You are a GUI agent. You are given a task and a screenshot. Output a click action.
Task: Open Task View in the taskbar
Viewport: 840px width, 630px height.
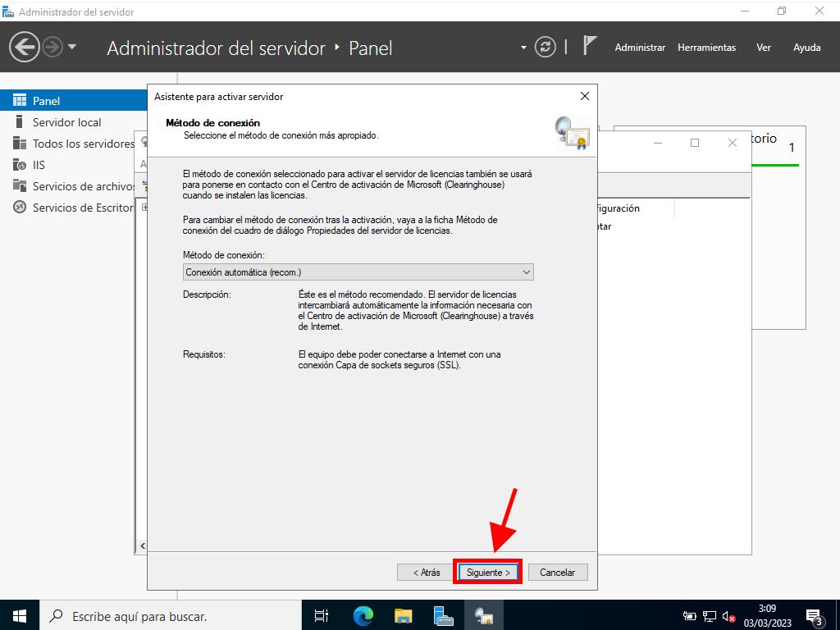pyautogui.click(x=322, y=615)
